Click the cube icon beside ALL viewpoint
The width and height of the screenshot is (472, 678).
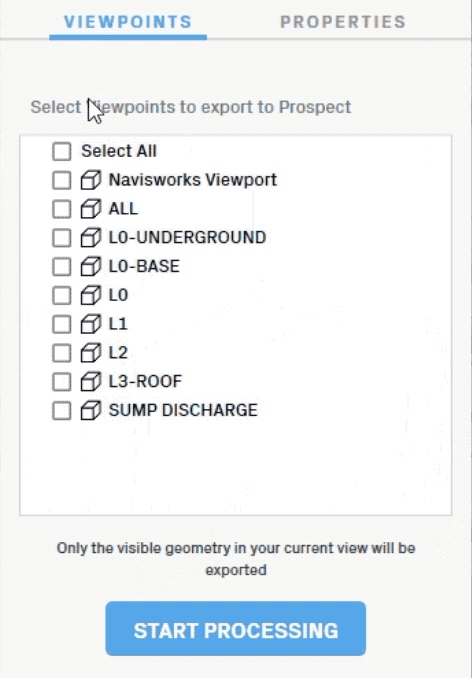91,209
